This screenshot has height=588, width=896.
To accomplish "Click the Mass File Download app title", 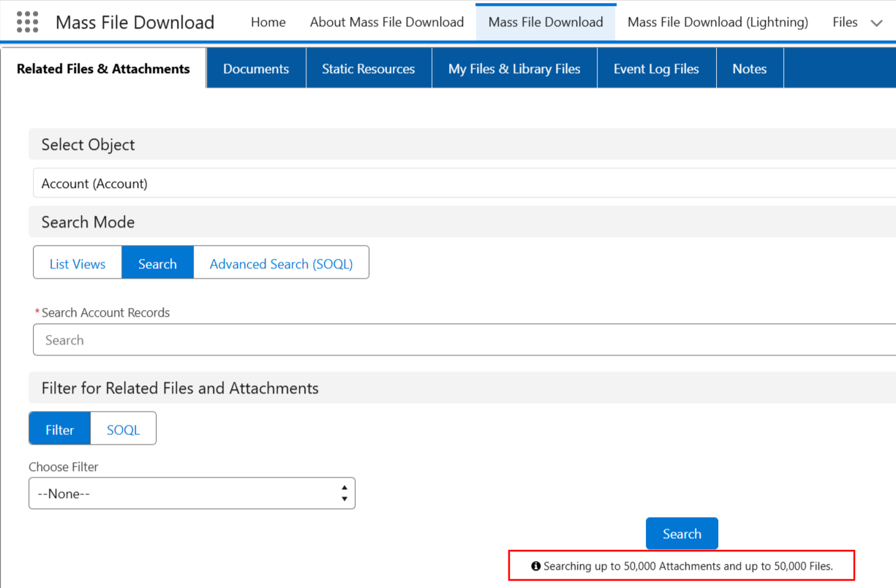I will 135,22.
